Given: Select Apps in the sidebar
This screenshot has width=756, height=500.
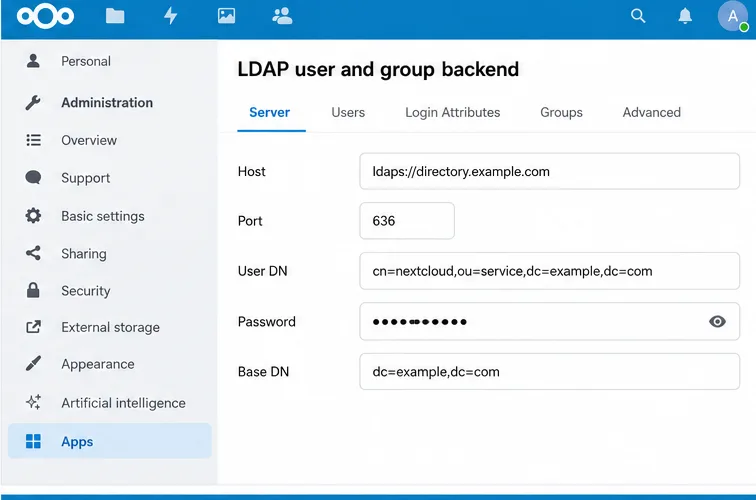Looking at the screenshot, I should pos(110,441).
